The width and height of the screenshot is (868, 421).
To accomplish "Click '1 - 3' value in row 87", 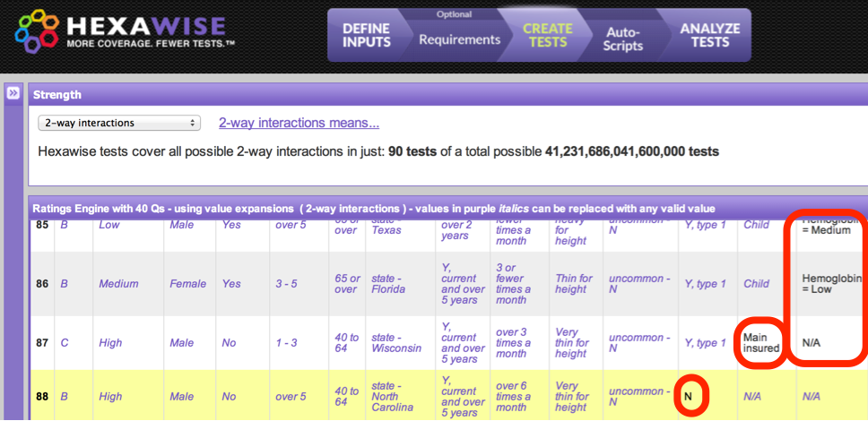I will [286, 343].
